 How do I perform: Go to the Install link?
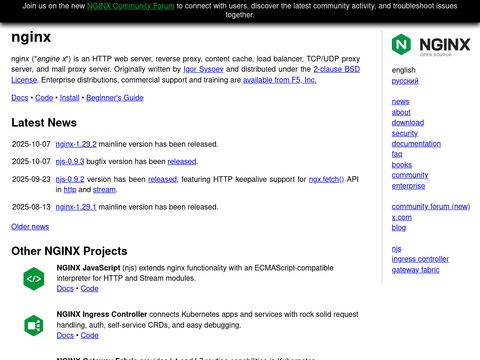[69, 98]
